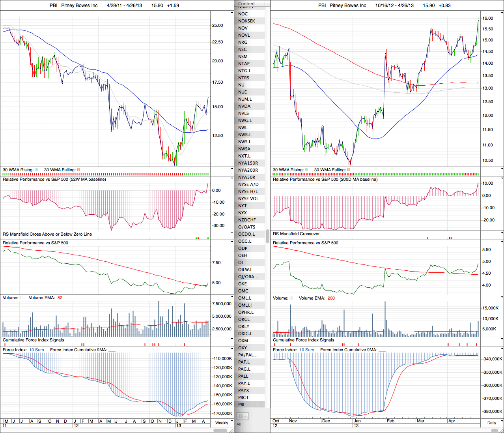This screenshot has width=504, height=433.
Task: Open the daily price pane menu arrow
Action: coord(502,13)
